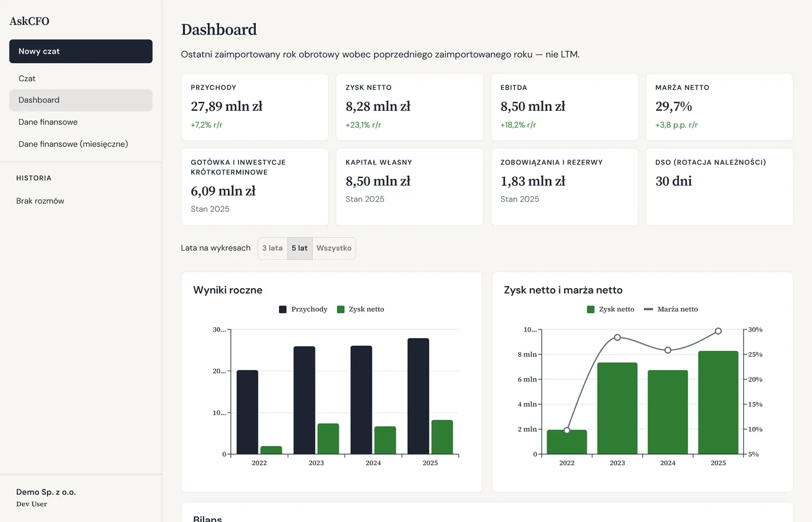Viewport: 812px width, 522px height.
Task: Click the Zysk netto 8,28 mln zł card
Action: (x=409, y=107)
